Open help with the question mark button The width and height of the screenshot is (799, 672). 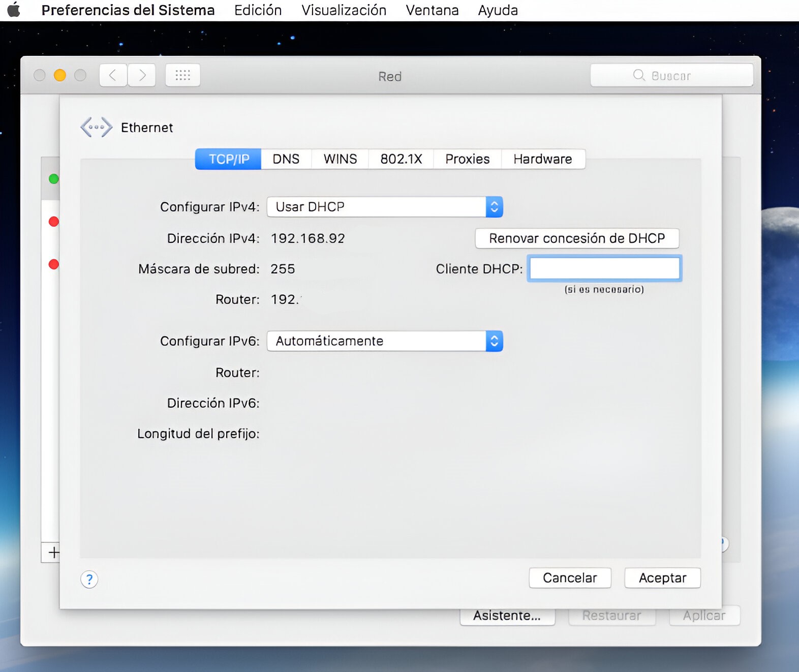click(89, 579)
